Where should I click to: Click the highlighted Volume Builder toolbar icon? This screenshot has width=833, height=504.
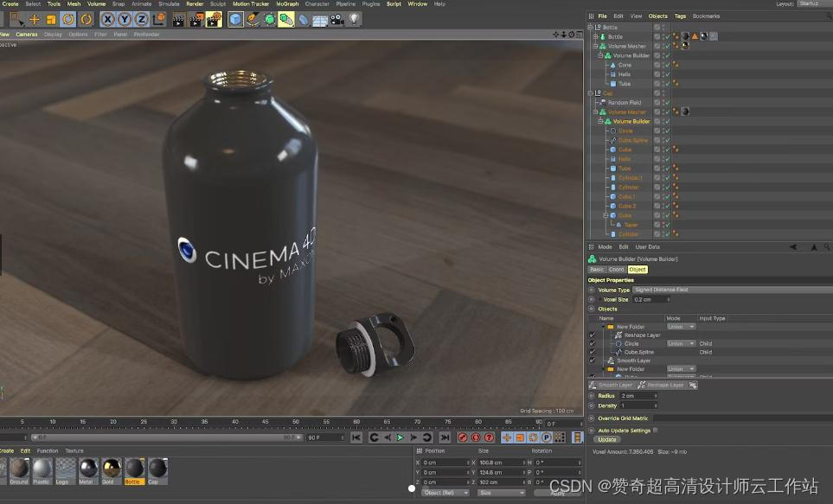pos(286,20)
